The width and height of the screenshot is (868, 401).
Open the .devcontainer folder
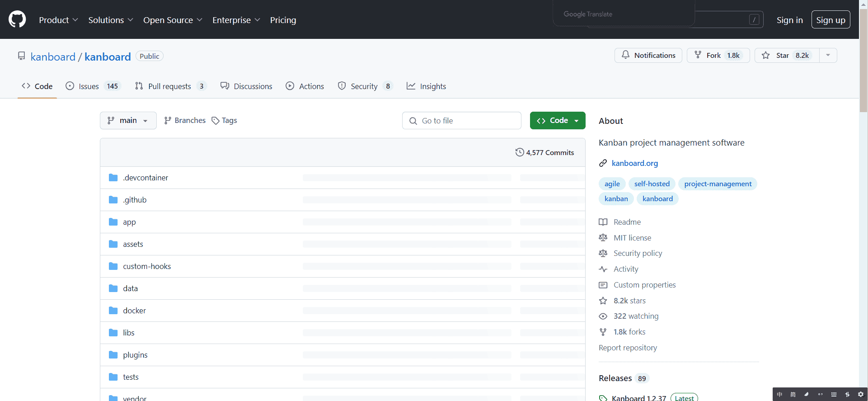[145, 178]
